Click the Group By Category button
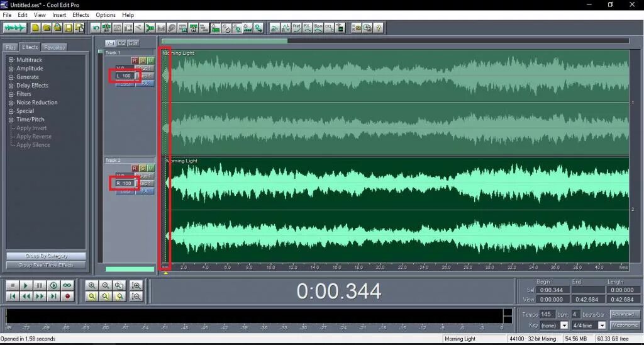 coord(46,256)
